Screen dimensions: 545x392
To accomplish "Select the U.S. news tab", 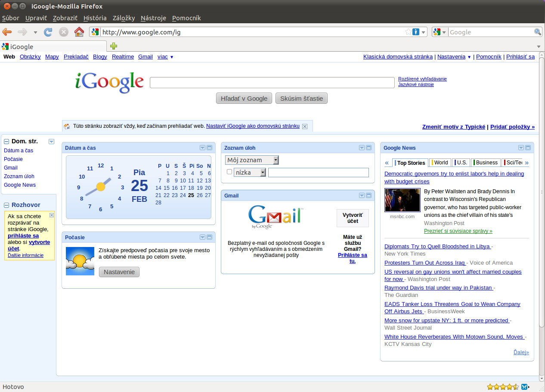I will [x=461, y=163].
